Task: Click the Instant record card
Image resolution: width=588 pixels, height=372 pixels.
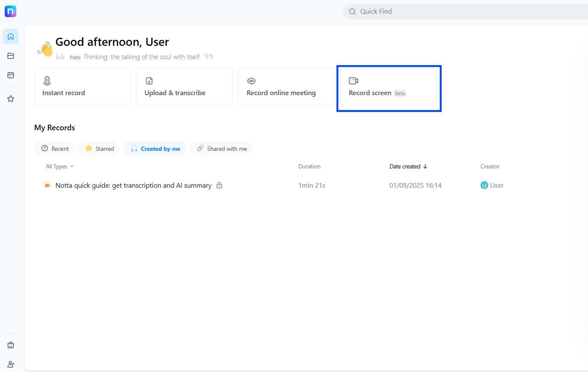Action: pyautogui.click(x=82, y=87)
